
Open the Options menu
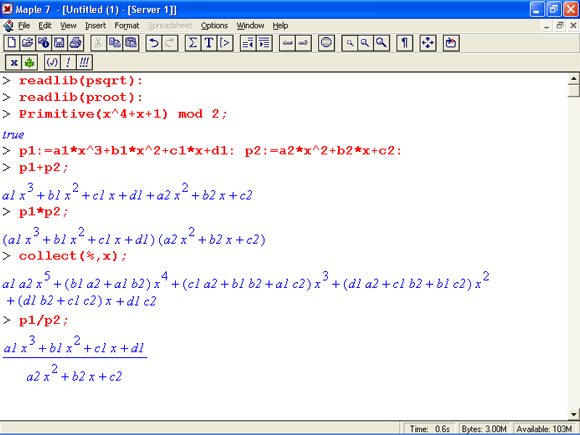214,26
